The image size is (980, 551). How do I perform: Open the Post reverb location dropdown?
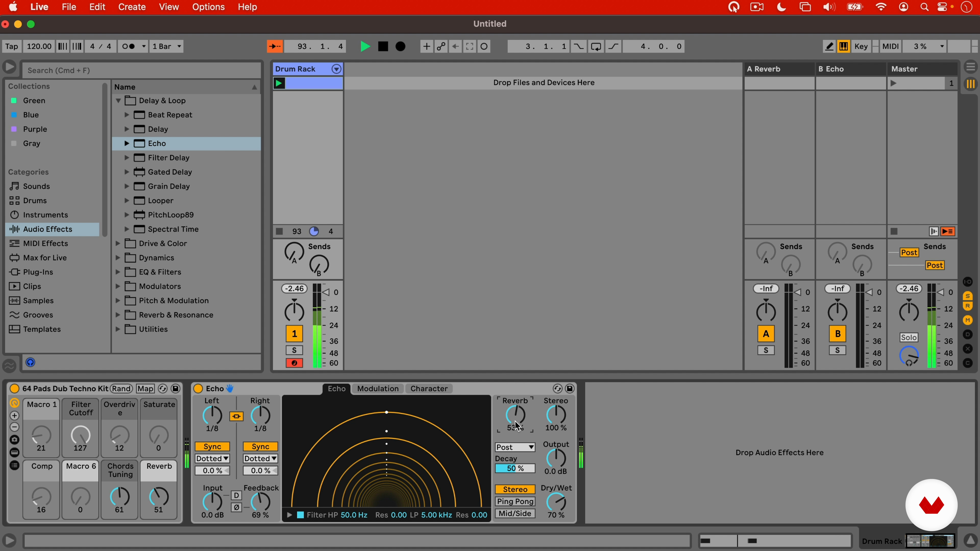coord(515,447)
